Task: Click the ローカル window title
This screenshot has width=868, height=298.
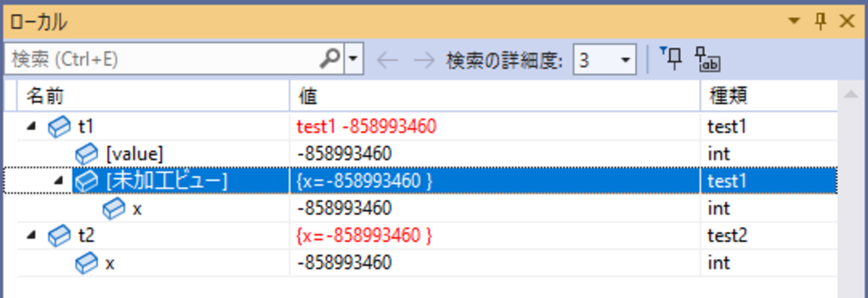Action: [x=38, y=21]
